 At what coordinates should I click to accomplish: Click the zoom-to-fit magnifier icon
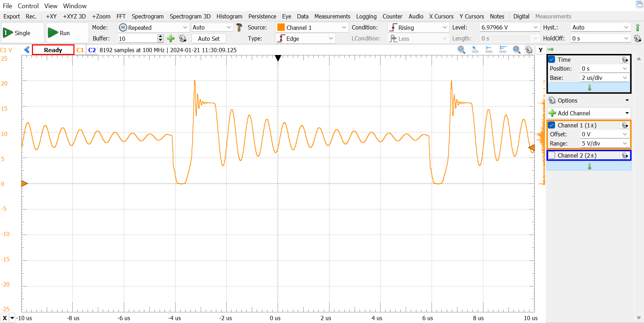pos(517,50)
